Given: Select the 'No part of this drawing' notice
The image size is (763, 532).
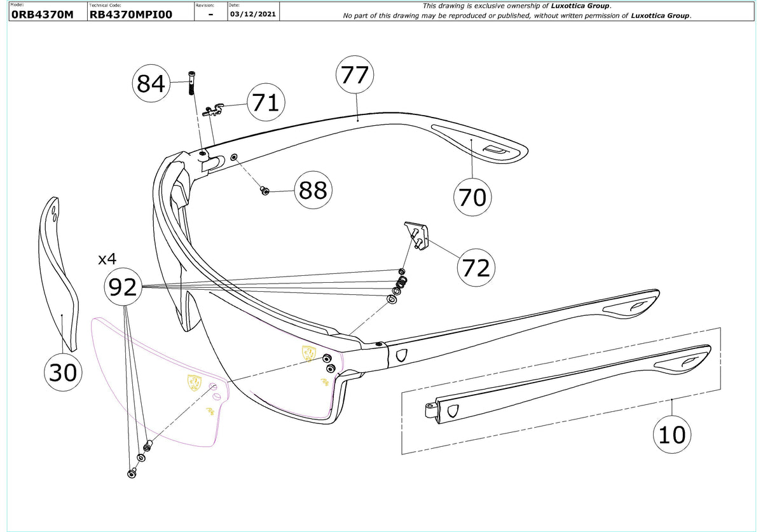Looking at the screenshot, I should [517, 15].
